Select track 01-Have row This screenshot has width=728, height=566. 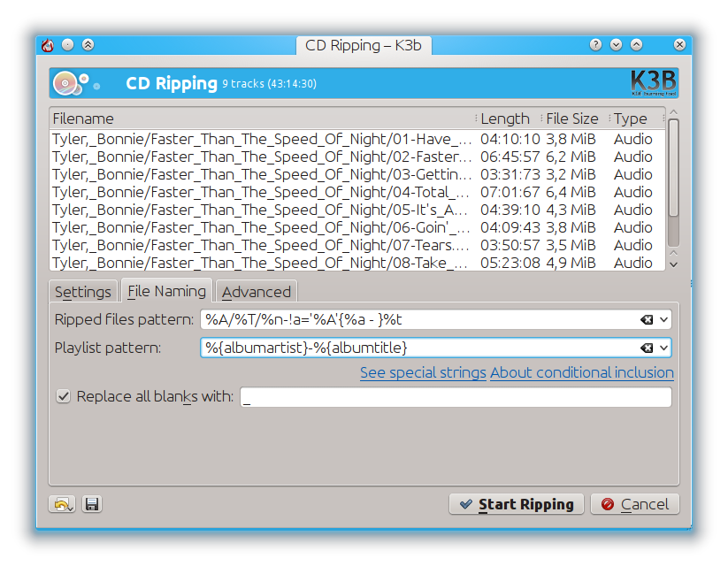coord(357,139)
